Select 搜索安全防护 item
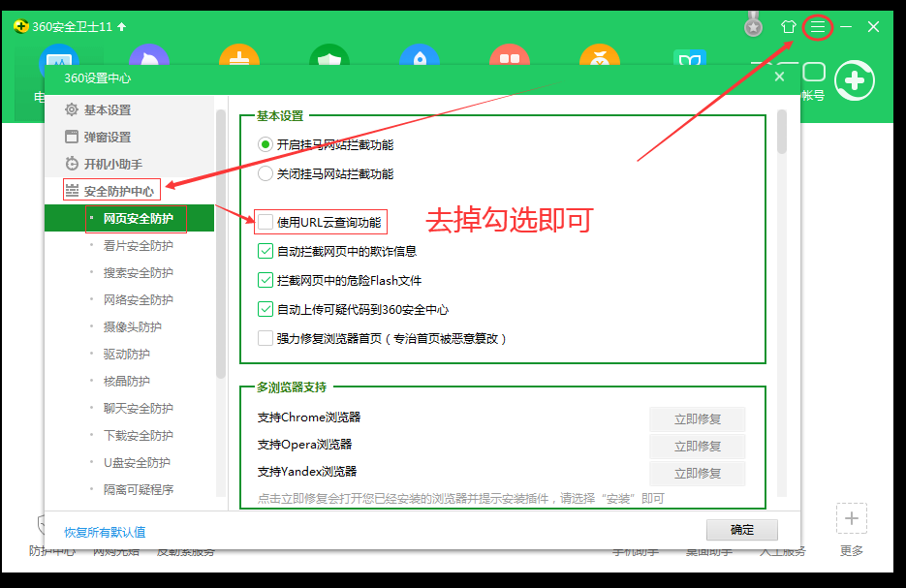The width and height of the screenshot is (906, 588). (139, 272)
